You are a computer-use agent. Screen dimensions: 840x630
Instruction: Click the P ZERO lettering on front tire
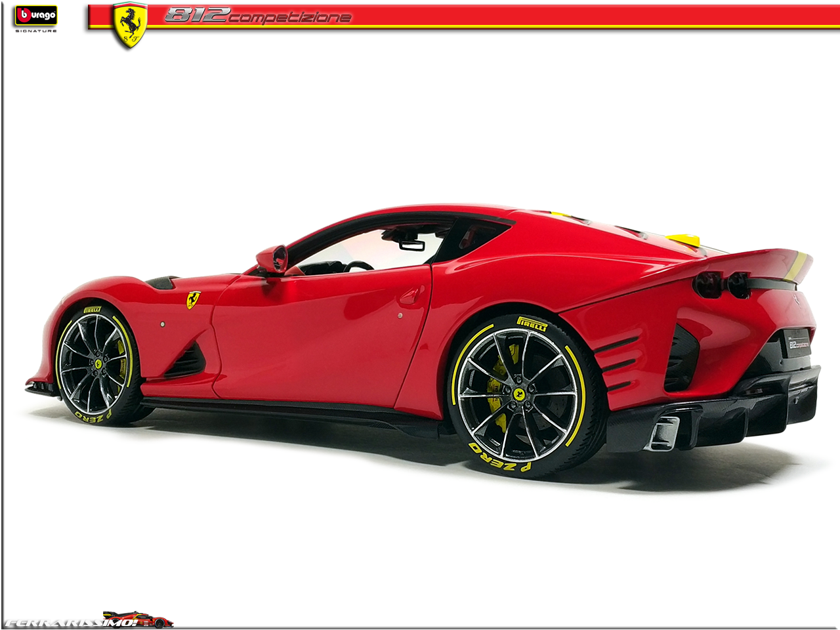pos(93,415)
